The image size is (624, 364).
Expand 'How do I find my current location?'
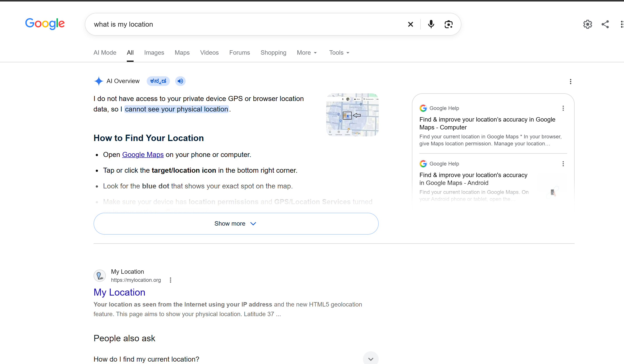pos(236,359)
